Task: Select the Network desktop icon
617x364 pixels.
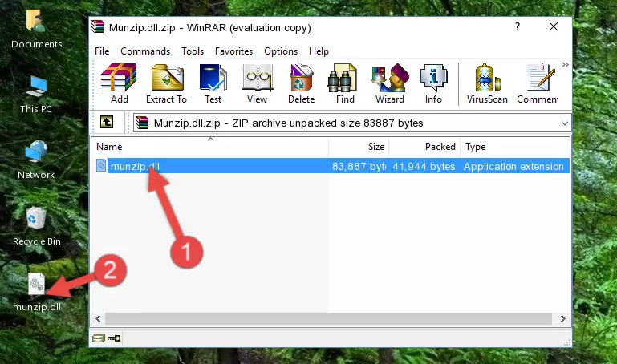Action: click(x=36, y=160)
